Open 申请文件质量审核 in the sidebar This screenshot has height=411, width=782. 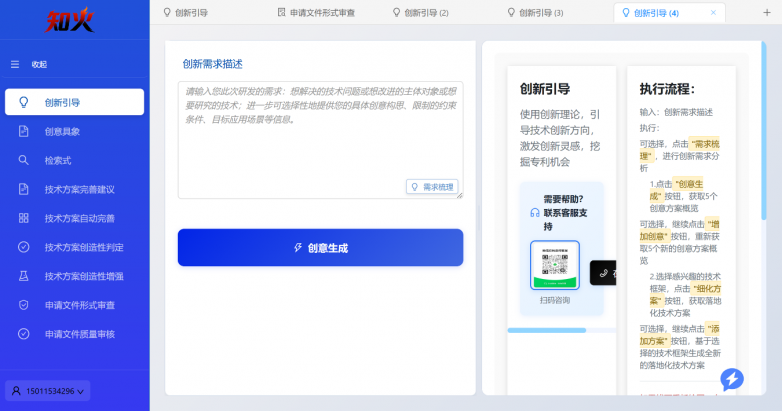pos(79,334)
